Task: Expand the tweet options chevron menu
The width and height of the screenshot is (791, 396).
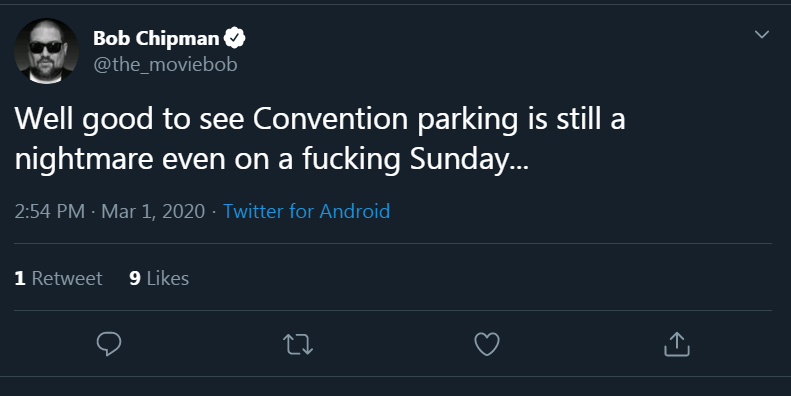Action: 761,34
